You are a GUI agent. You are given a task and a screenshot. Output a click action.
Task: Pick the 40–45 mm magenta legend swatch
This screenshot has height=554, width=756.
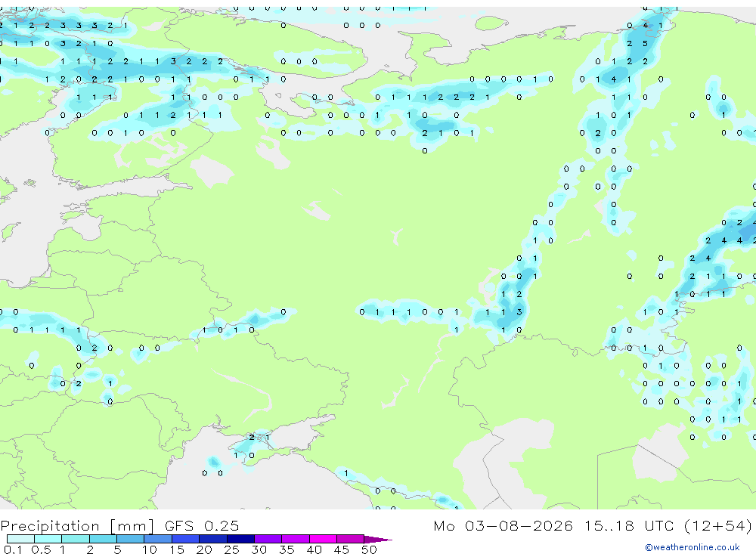tap(323, 539)
